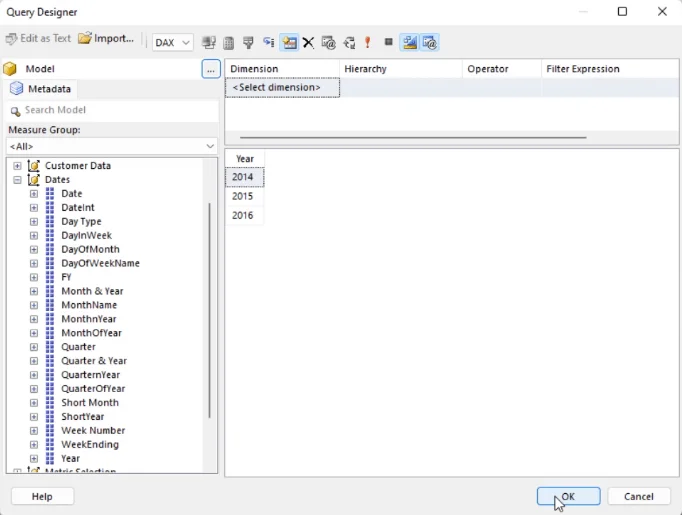Click the Filter Expression column header
Screen dimensions: 682x515
coord(610,69)
